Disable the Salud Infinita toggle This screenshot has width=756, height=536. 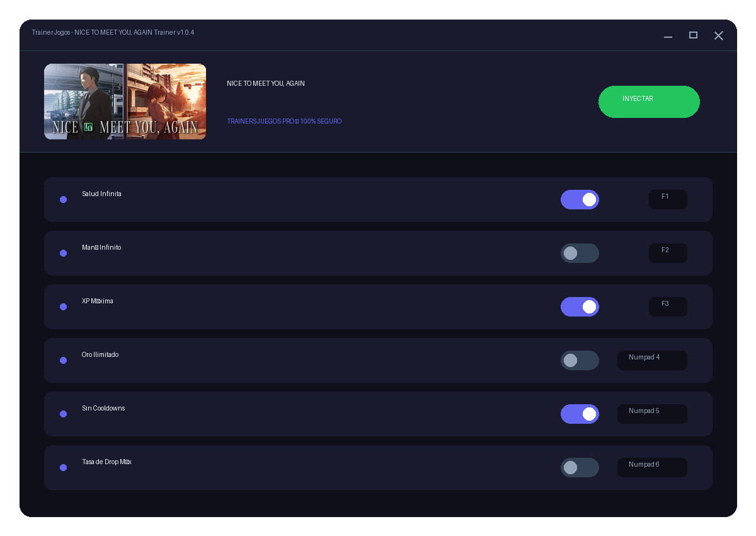(580, 199)
